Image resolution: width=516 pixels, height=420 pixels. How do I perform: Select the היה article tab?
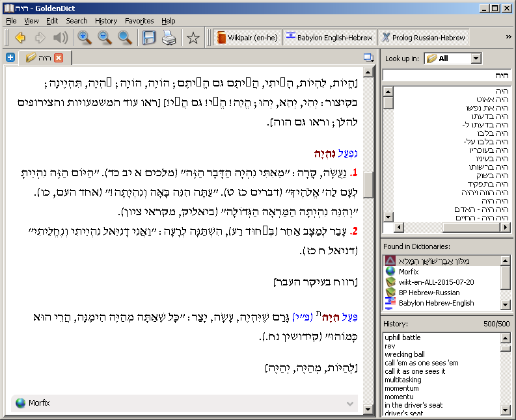[45, 58]
